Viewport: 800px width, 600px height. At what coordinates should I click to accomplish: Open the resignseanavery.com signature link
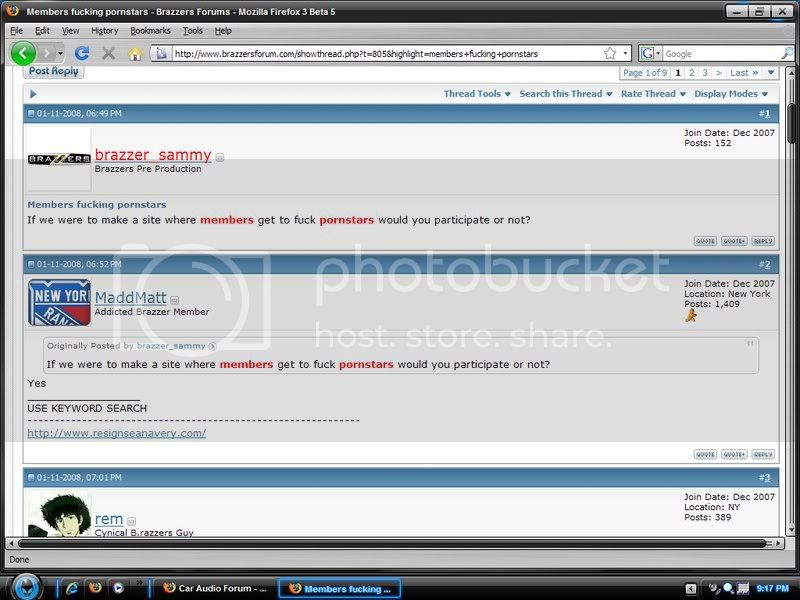point(116,433)
